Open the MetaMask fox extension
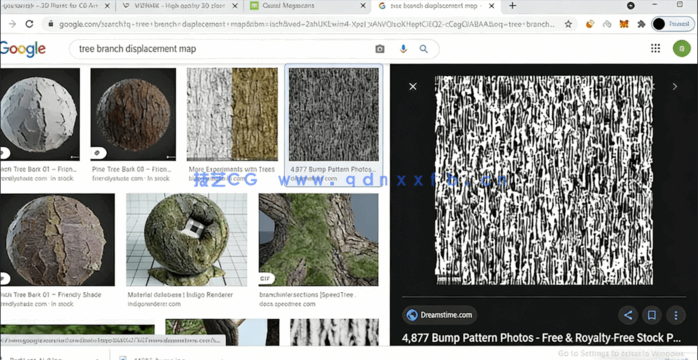Viewport: 698px width, 360px height. (x=624, y=24)
